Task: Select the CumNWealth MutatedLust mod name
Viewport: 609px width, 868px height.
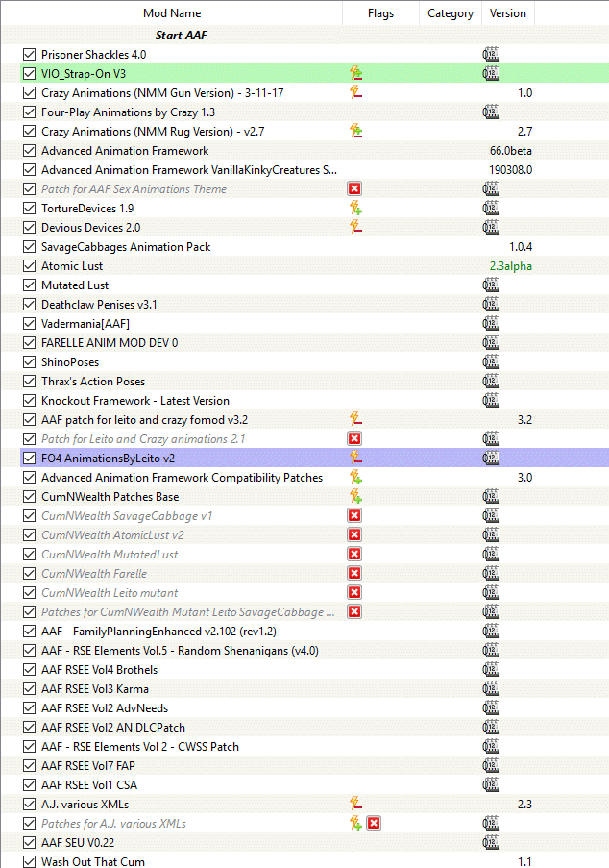Action: click(x=110, y=554)
